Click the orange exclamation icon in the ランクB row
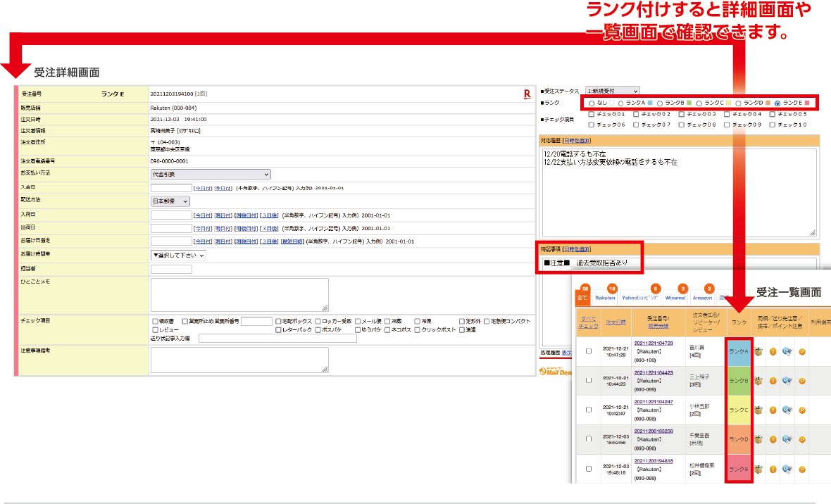The width and height of the screenshot is (831, 504). point(773,382)
